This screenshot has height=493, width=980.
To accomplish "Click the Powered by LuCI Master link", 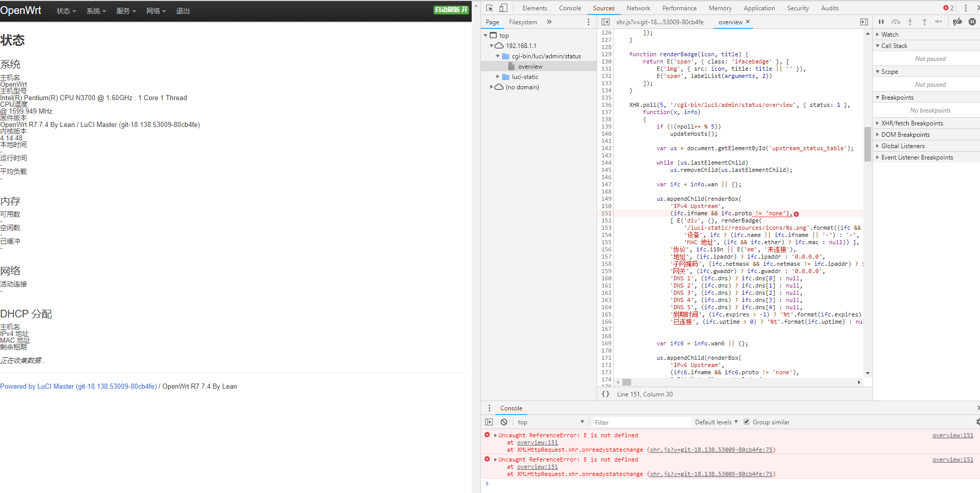I will point(79,386).
